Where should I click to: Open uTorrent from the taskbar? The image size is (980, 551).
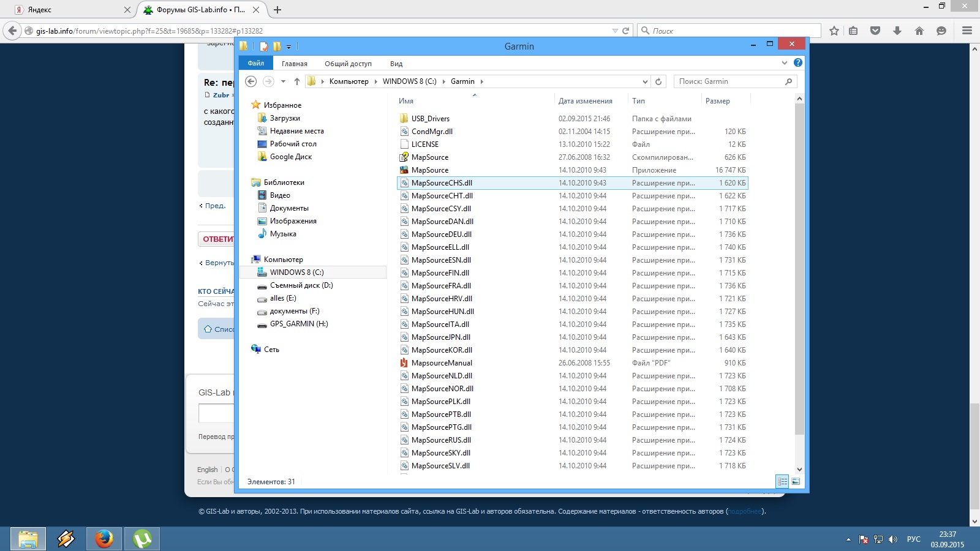click(142, 539)
